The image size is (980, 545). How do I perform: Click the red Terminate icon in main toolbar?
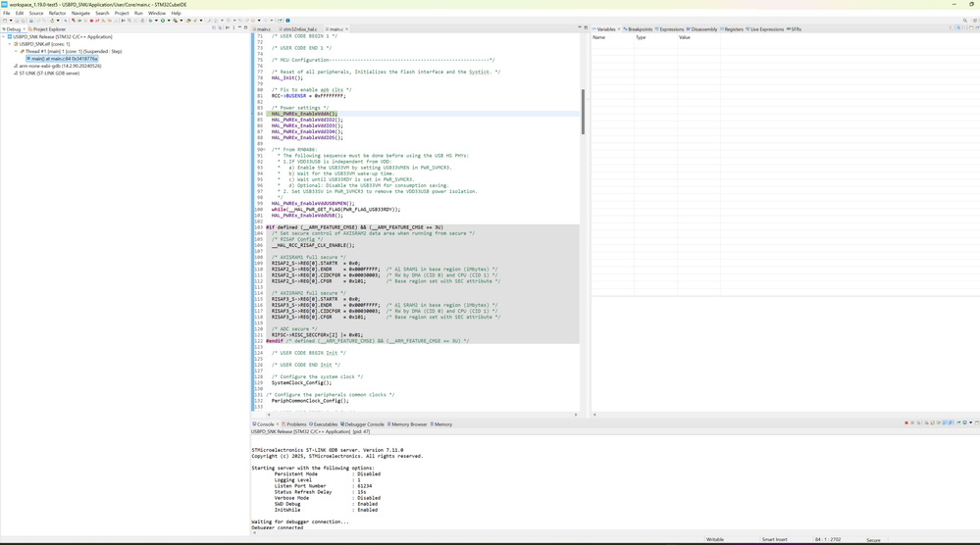[91, 21]
